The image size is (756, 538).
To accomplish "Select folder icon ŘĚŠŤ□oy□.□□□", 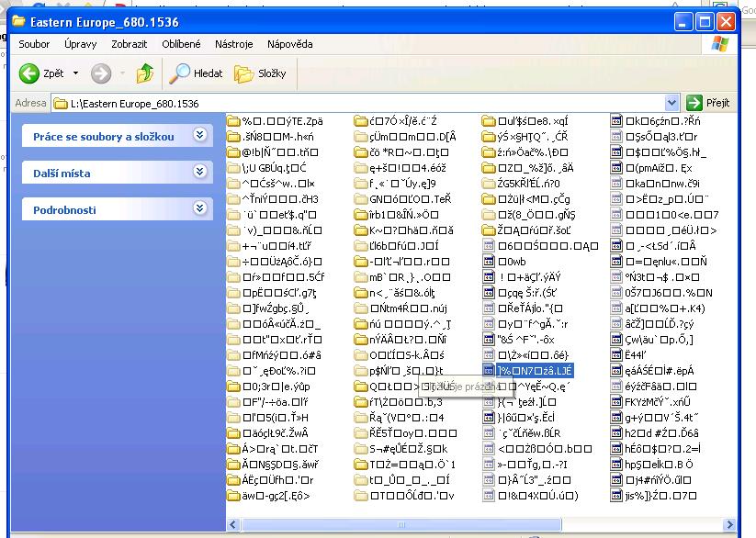I will (x=361, y=433).
